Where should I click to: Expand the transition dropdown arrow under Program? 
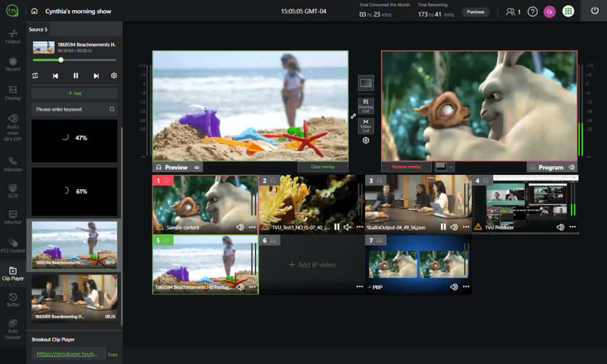click(x=451, y=167)
